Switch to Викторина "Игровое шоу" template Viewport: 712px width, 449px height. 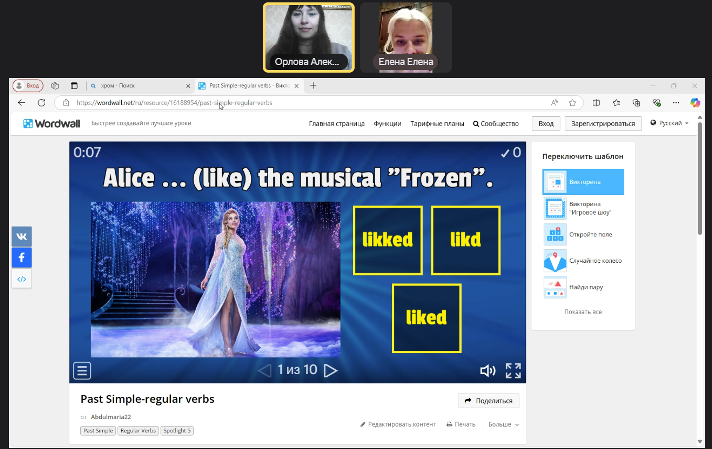(583, 208)
